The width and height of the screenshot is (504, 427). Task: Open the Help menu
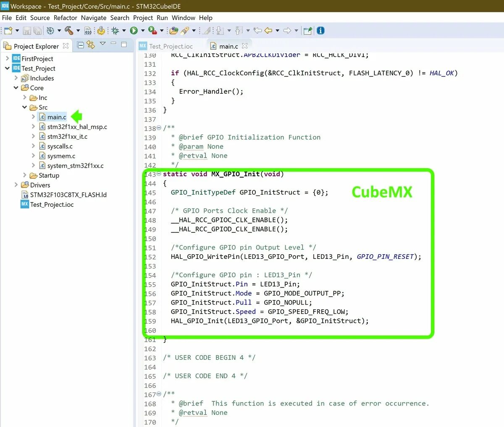point(206,18)
